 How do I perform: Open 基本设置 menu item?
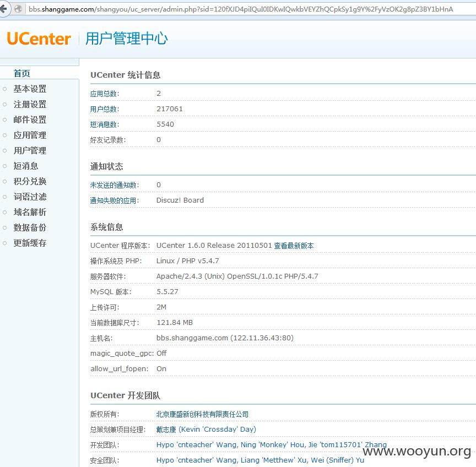click(30, 89)
